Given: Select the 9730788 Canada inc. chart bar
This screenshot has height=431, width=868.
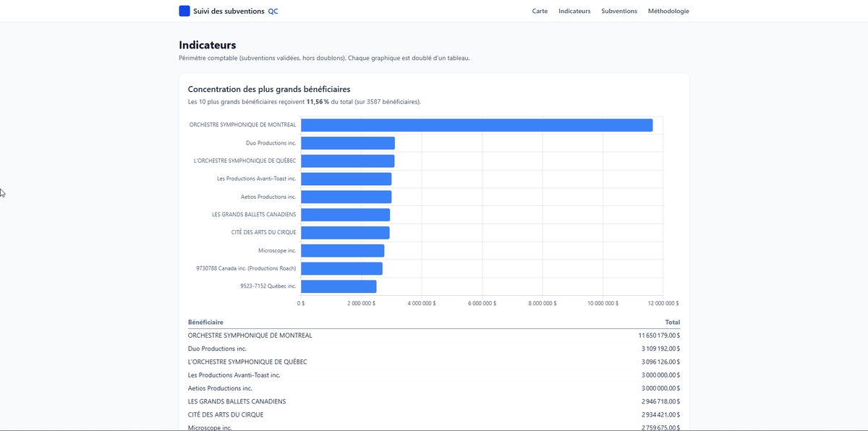Looking at the screenshot, I should (341, 268).
